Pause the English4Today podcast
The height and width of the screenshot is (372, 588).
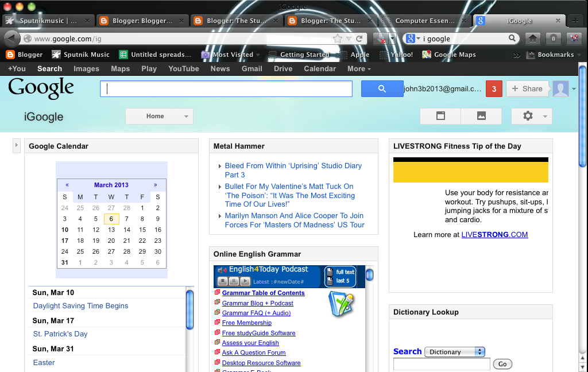[234, 281]
